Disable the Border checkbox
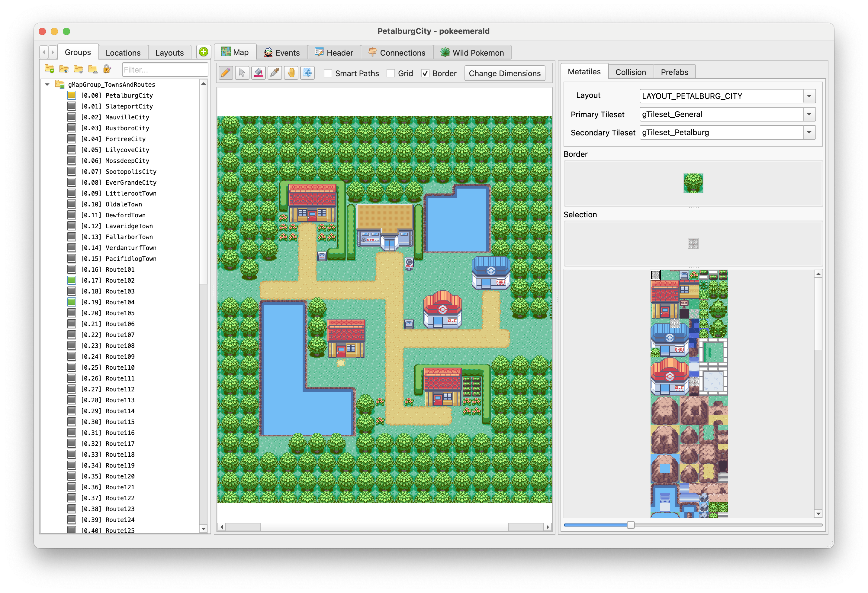This screenshot has width=868, height=593. click(426, 73)
